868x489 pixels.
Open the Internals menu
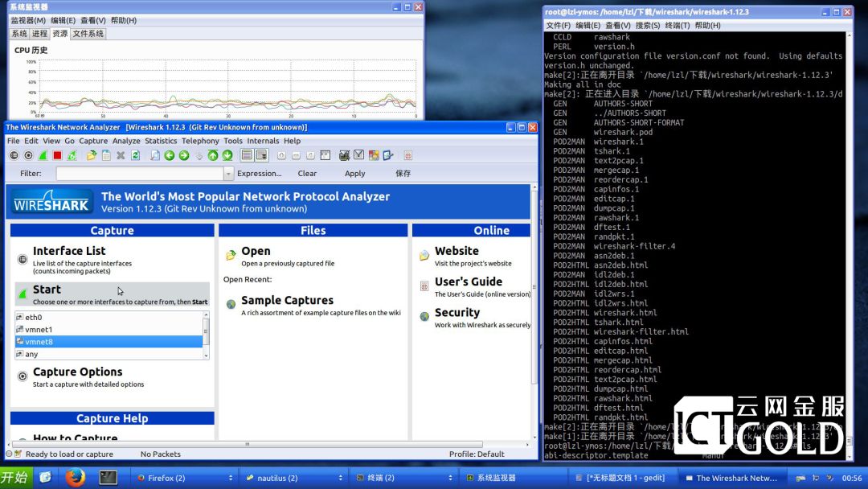pyautogui.click(x=263, y=142)
